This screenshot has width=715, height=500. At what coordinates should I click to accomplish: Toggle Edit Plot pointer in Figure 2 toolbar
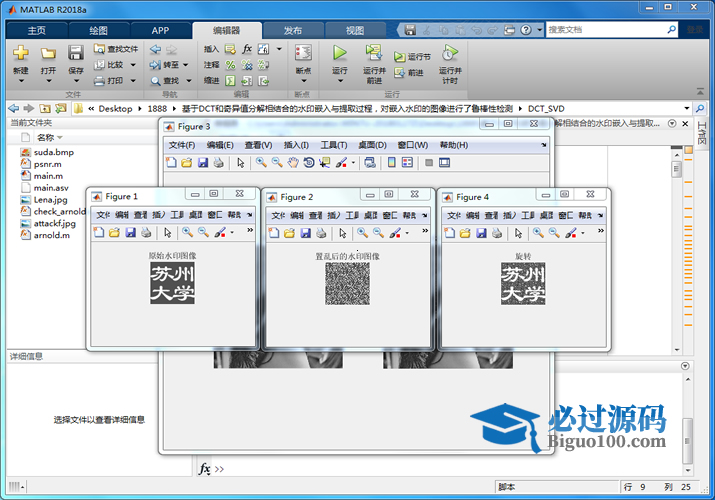click(x=342, y=232)
